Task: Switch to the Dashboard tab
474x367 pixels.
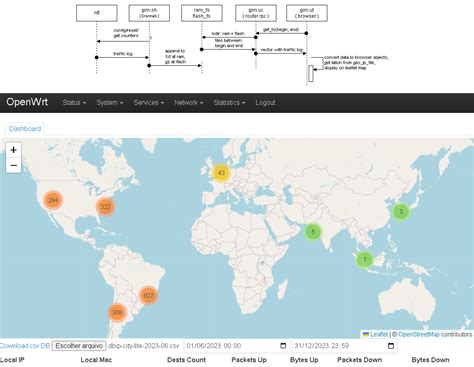Action: click(25, 129)
